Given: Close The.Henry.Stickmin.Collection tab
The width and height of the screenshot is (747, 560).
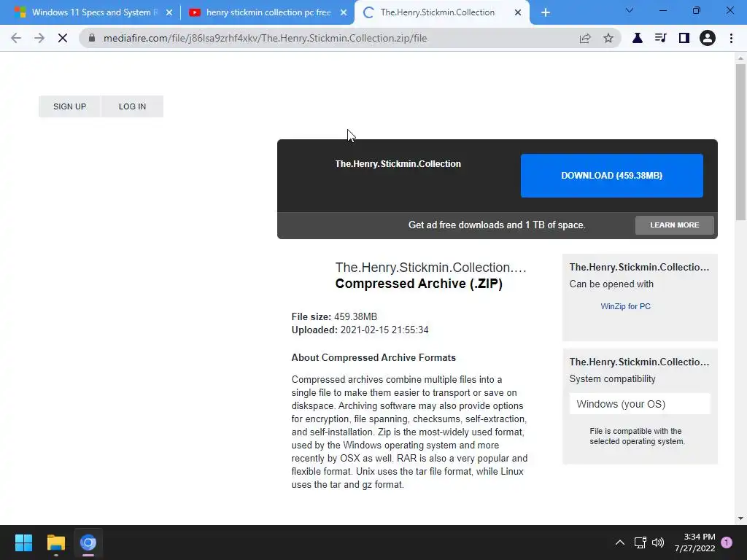Looking at the screenshot, I should [x=518, y=13].
